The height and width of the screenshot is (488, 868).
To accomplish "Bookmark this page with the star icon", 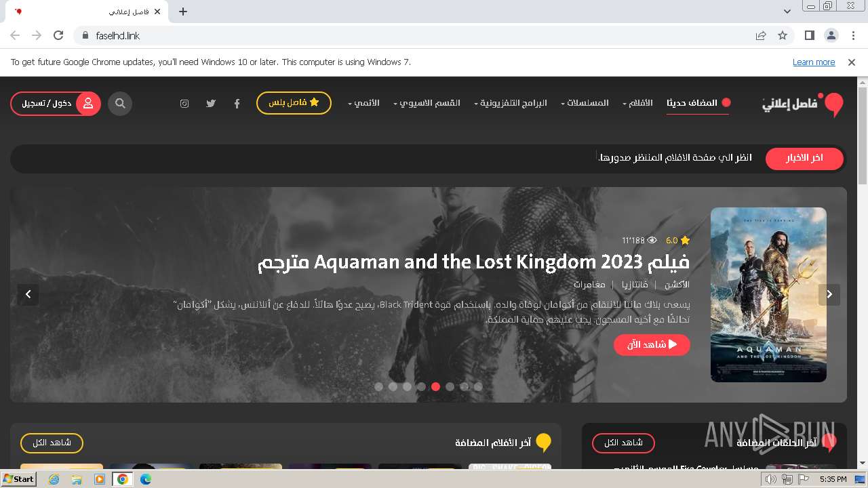I will (x=783, y=35).
